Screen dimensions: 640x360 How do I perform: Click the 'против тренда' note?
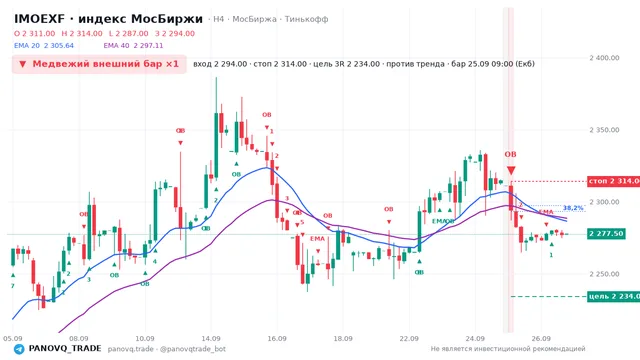coord(415,64)
